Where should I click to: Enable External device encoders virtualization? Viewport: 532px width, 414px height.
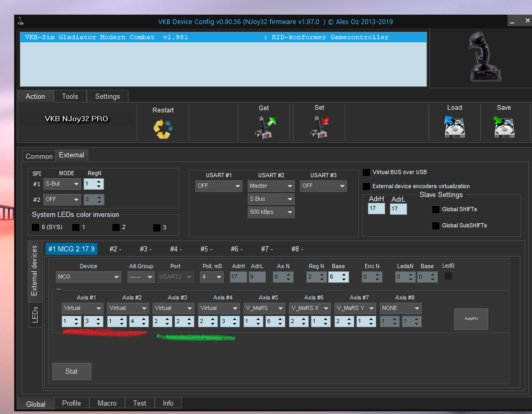pos(366,186)
